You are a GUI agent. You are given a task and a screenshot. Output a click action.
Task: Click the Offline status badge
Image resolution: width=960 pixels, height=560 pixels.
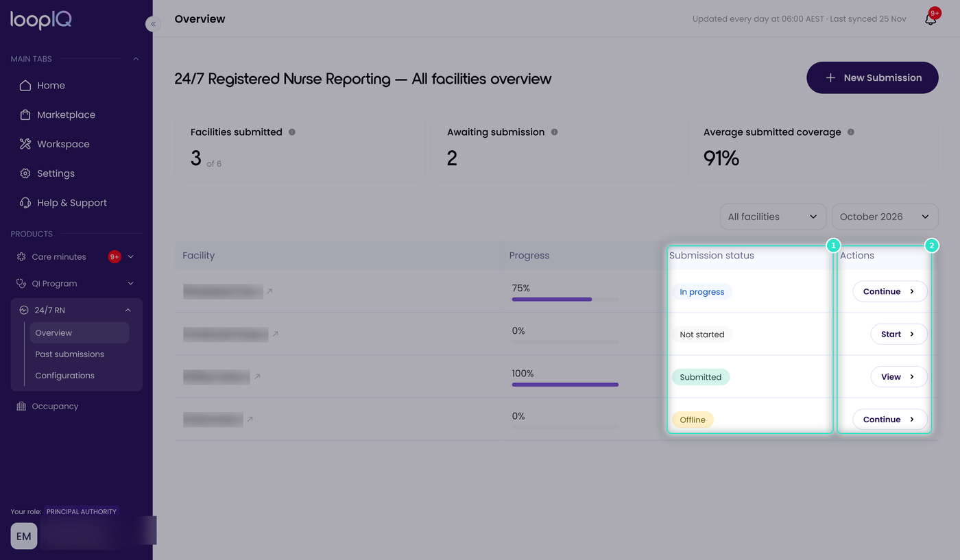(693, 419)
